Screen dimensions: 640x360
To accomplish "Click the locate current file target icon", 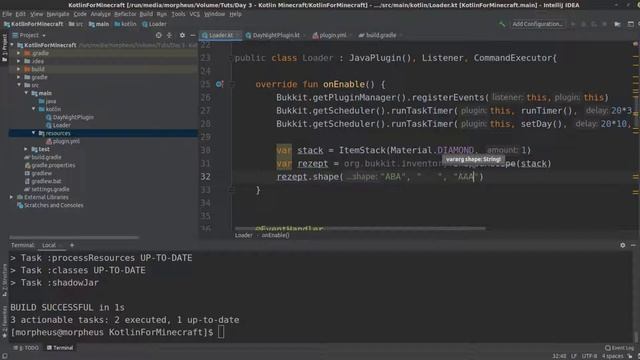I will [158, 36].
